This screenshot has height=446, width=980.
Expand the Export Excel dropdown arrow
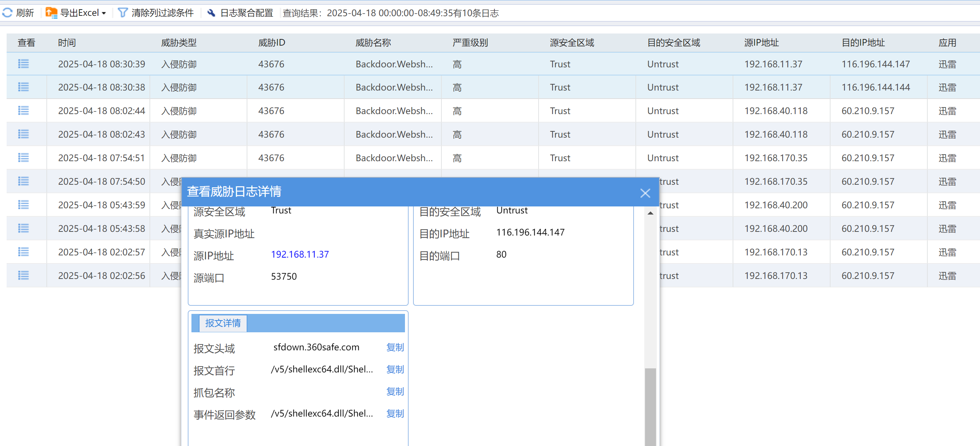104,13
